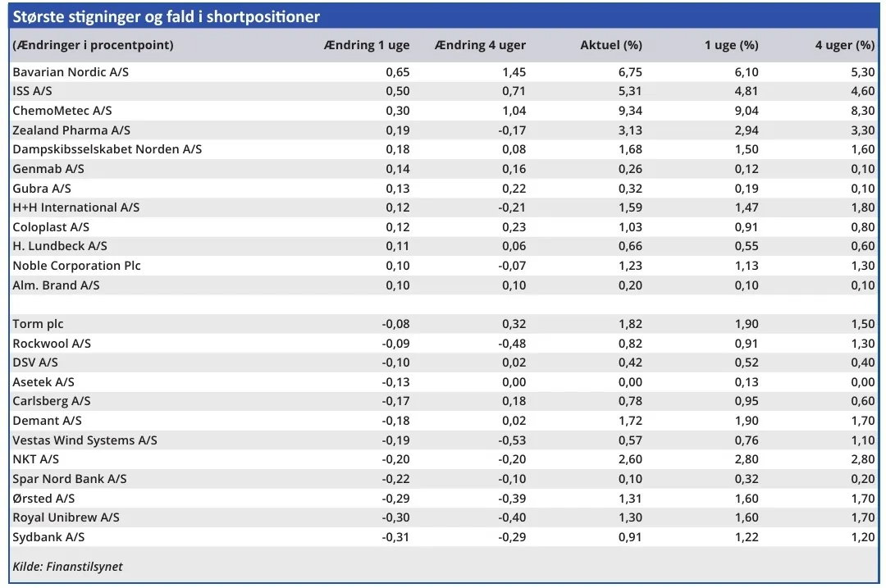Select the 'Aktuel (%)' column header

coord(611,45)
